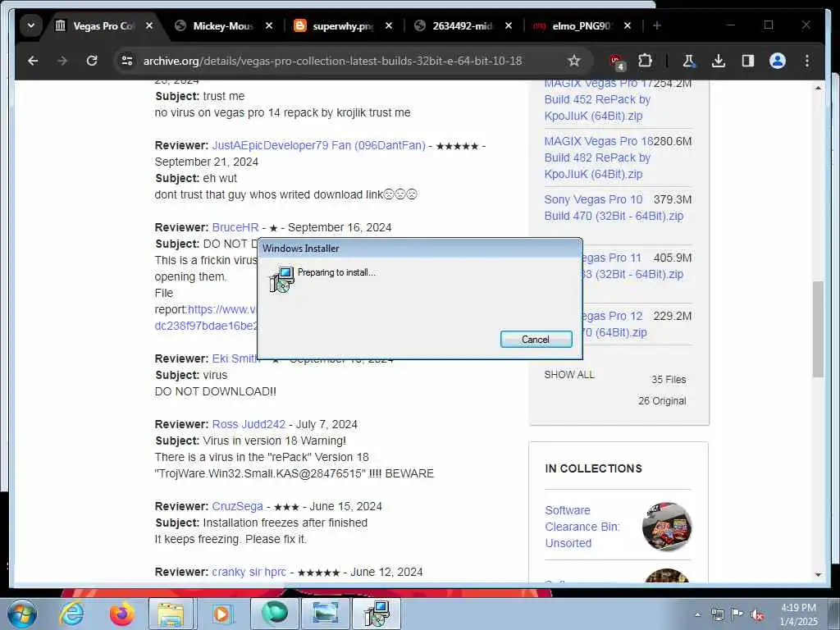Open the Chrome profile avatar
This screenshot has width=840, height=630.
(778, 61)
